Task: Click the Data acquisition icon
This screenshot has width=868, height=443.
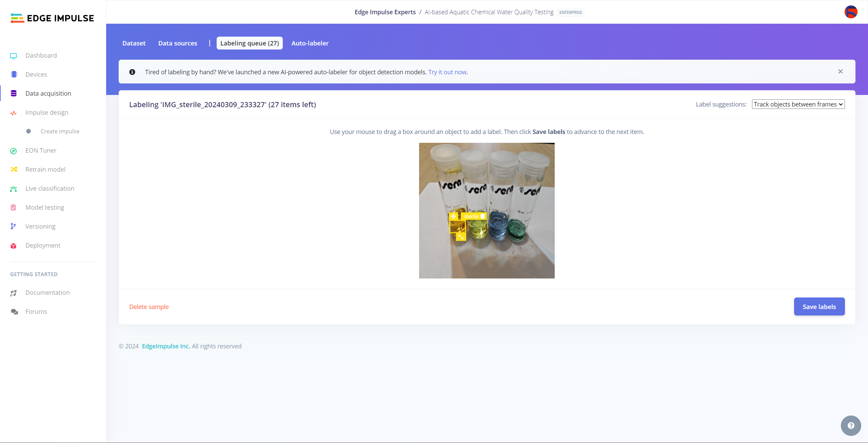Action: tap(14, 93)
